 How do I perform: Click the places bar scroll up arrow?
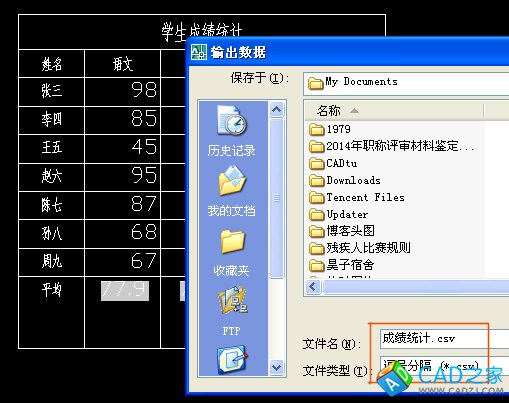coord(276,109)
